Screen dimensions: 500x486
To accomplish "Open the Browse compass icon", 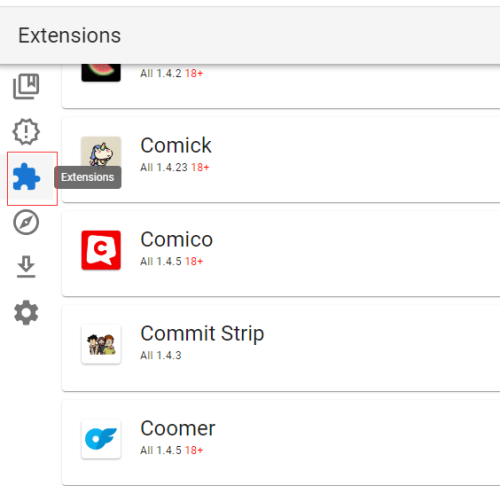I will tap(26, 222).
